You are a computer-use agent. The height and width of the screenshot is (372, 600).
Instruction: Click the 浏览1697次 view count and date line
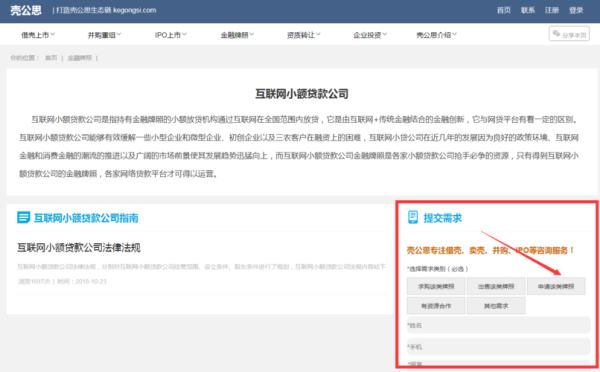coord(62,281)
